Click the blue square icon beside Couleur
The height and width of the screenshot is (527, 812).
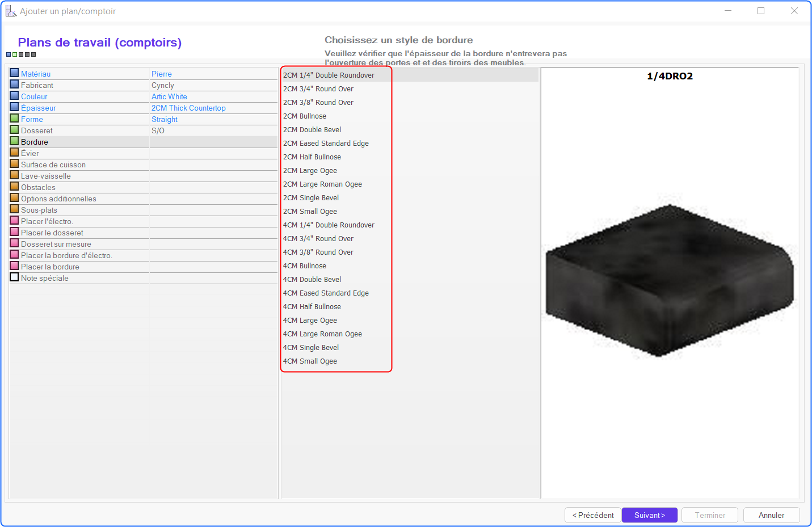click(14, 96)
